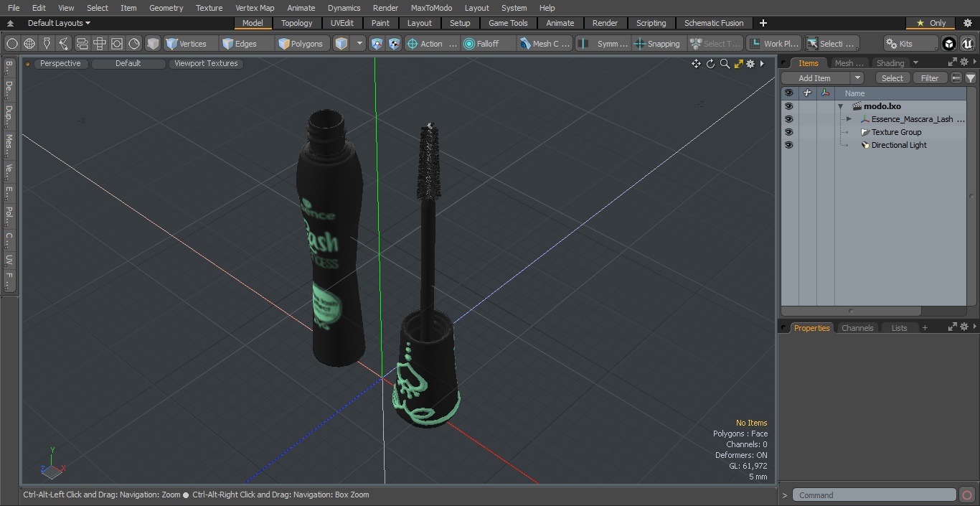Viewport: 980px width, 506px height.
Task: Open the Default Layouts dropdown
Action: pyautogui.click(x=59, y=23)
